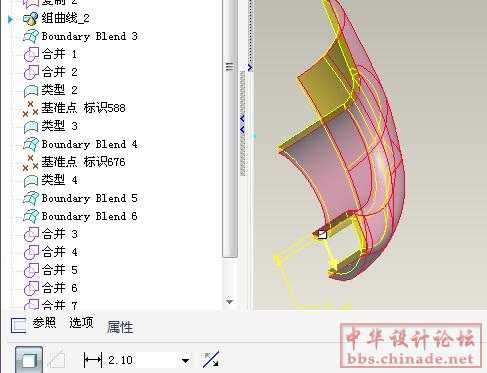Click the 类型 2 style feature icon
The image size is (487, 373).
pyautogui.click(x=31, y=90)
